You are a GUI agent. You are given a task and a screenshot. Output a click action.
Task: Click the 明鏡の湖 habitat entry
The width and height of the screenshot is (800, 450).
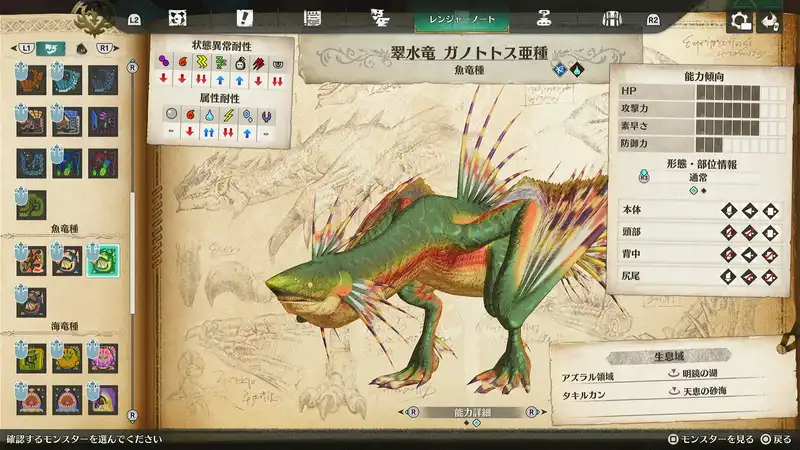click(697, 373)
